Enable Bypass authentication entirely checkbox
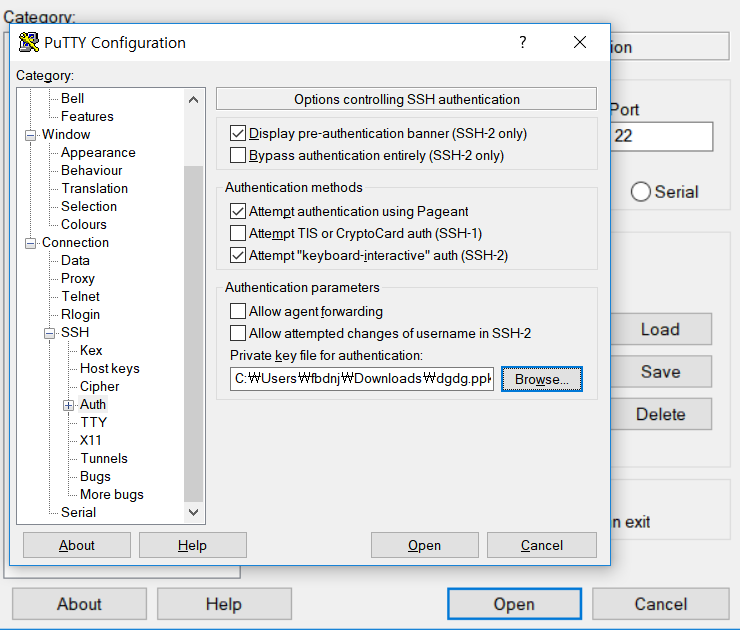The width and height of the screenshot is (740, 630). pos(238,155)
